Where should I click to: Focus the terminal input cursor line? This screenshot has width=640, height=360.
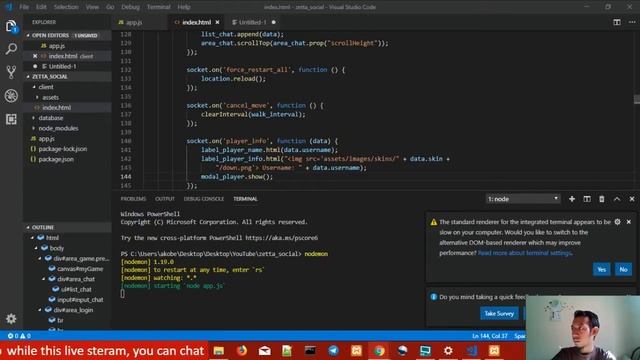coord(122,293)
